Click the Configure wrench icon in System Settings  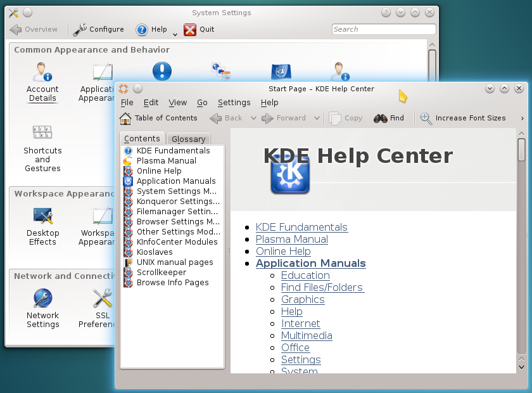[x=80, y=30]
